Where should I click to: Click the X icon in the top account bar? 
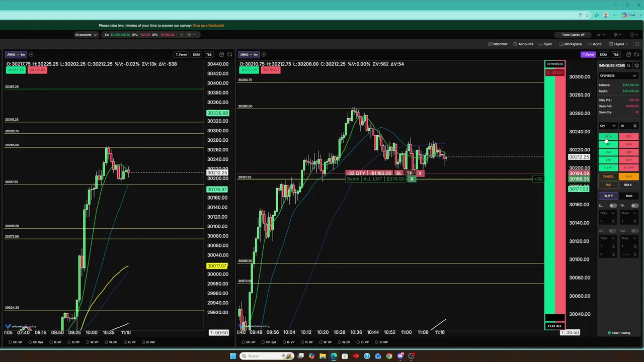[182, 35]
